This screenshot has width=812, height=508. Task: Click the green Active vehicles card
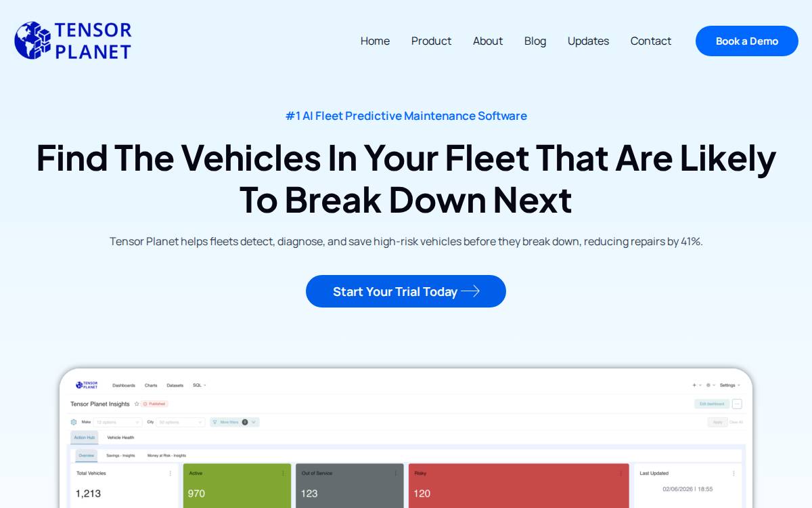237,486
